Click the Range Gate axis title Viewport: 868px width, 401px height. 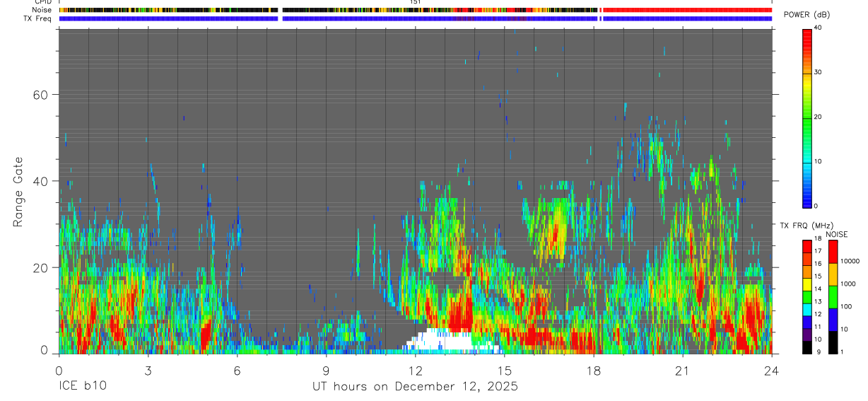(18, 192)
